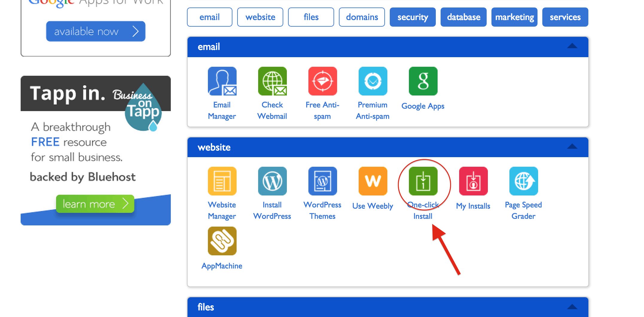Screen dimensions: 644x317
Task: Collapse the website section arrow
Action: [x=572, y=146]
